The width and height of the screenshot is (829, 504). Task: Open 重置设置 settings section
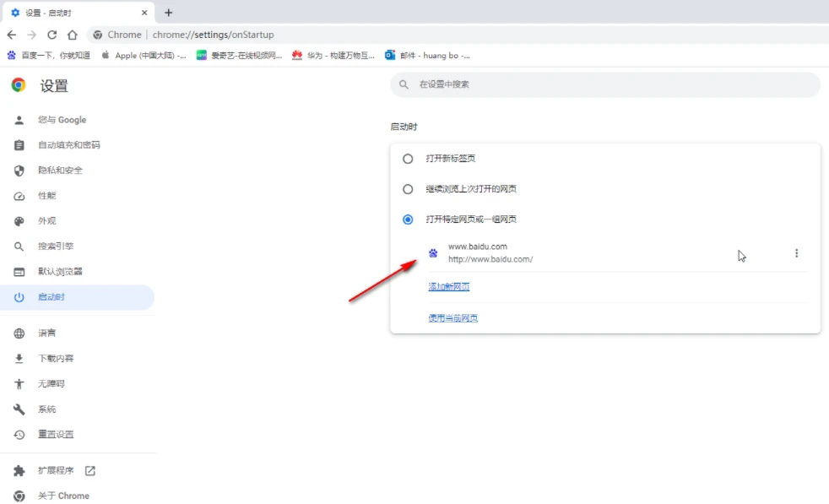click(x=77, y=435)
